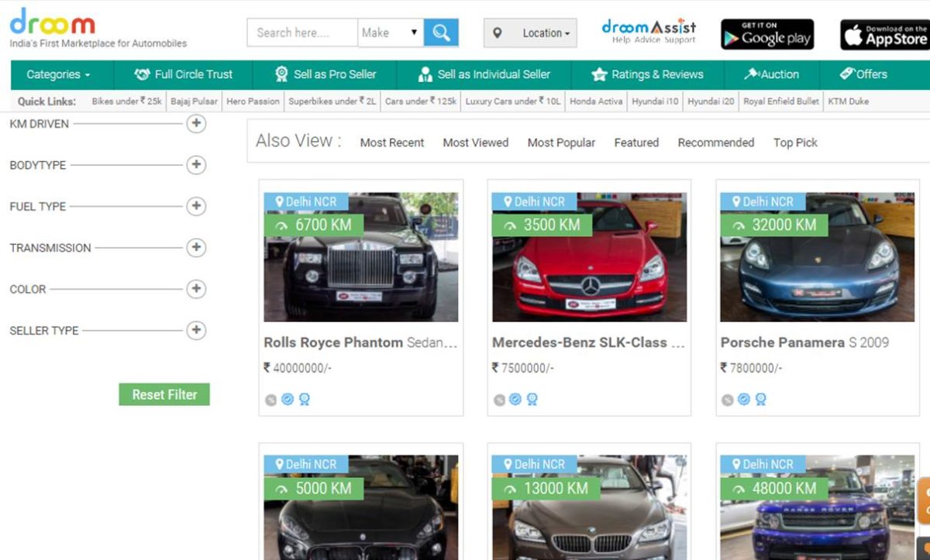Click the ribbon award badge under Porsche Panamera
Viewport: 930px width, 560px height.
(761, 400)
